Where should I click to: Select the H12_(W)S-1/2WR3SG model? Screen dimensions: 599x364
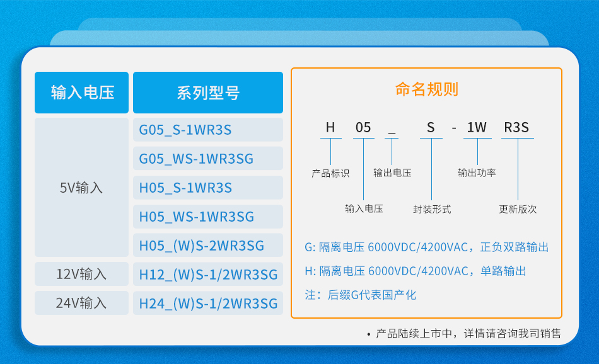(207, 275)
